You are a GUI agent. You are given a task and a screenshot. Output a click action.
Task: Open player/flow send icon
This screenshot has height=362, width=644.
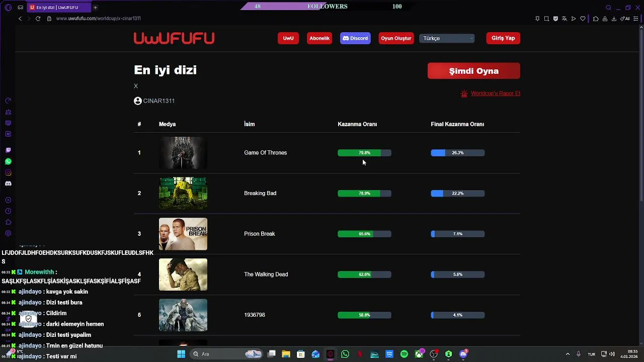click(574, 19)
